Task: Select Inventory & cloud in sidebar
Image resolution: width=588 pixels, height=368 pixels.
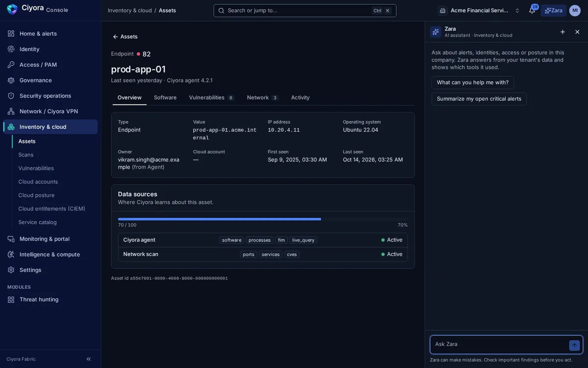Action: pos(50,127)
